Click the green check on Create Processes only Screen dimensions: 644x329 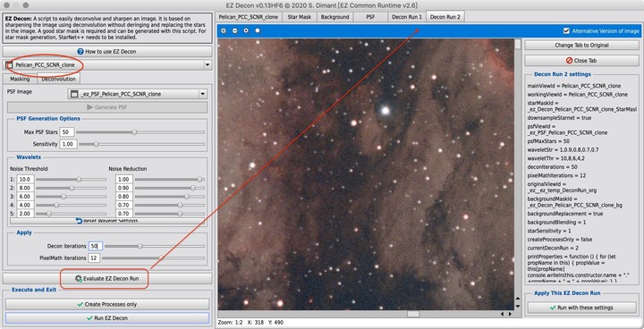pos(80,304)
